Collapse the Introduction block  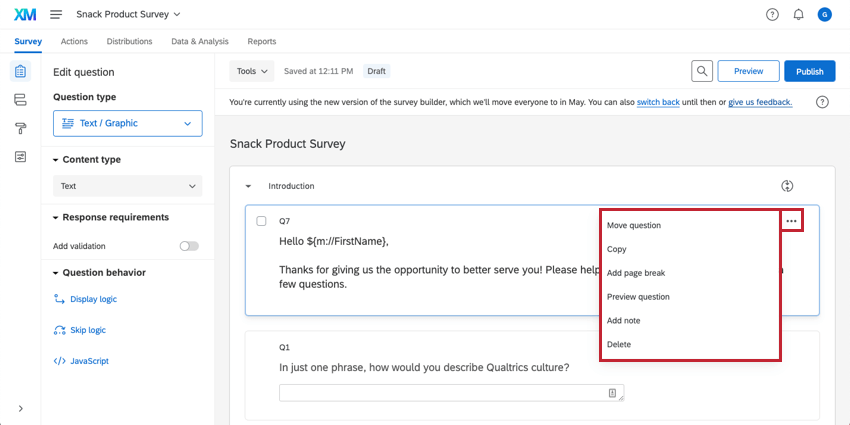pos(249,186)
